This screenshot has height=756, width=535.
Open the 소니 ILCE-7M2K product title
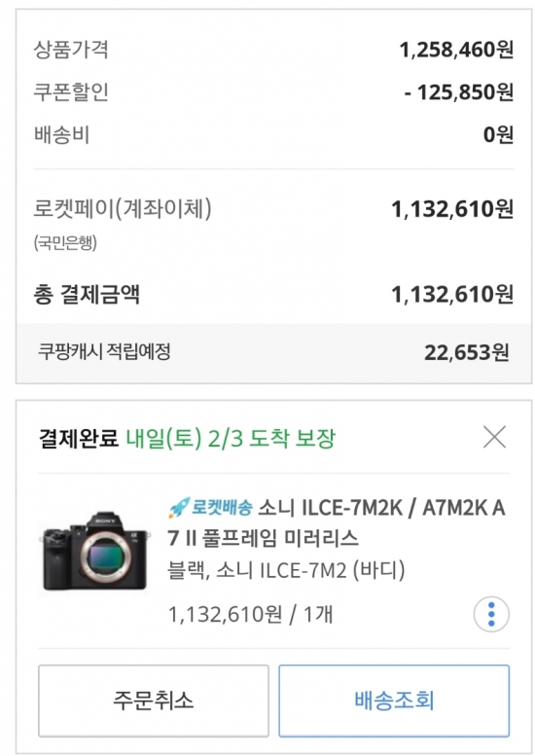(x=337, y=522)
